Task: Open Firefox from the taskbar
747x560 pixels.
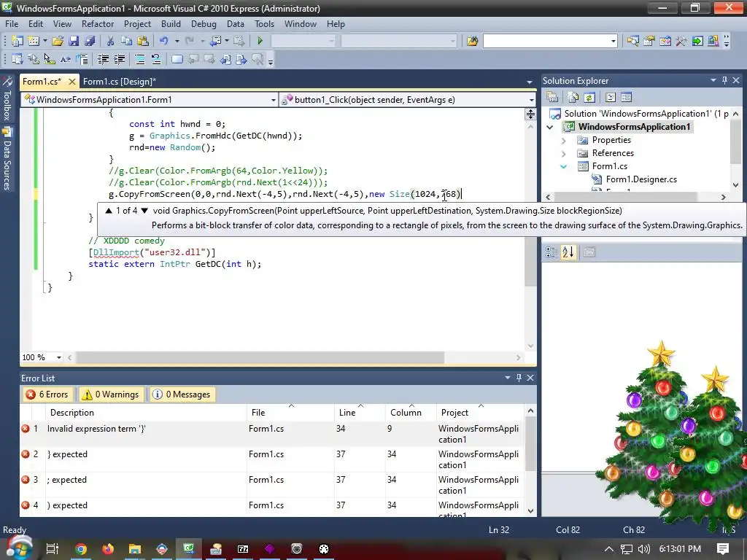Action: click(108, 549)
